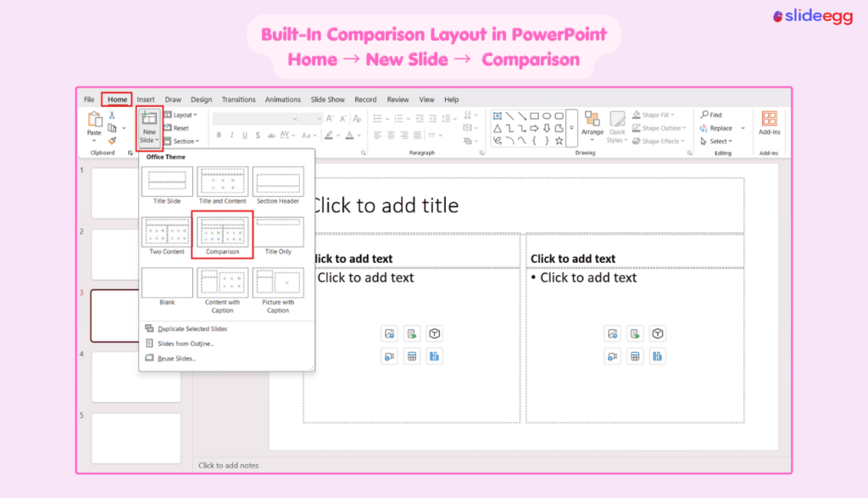Toggle Italic formatting
868x498 pixels.
tap(231, 135)
